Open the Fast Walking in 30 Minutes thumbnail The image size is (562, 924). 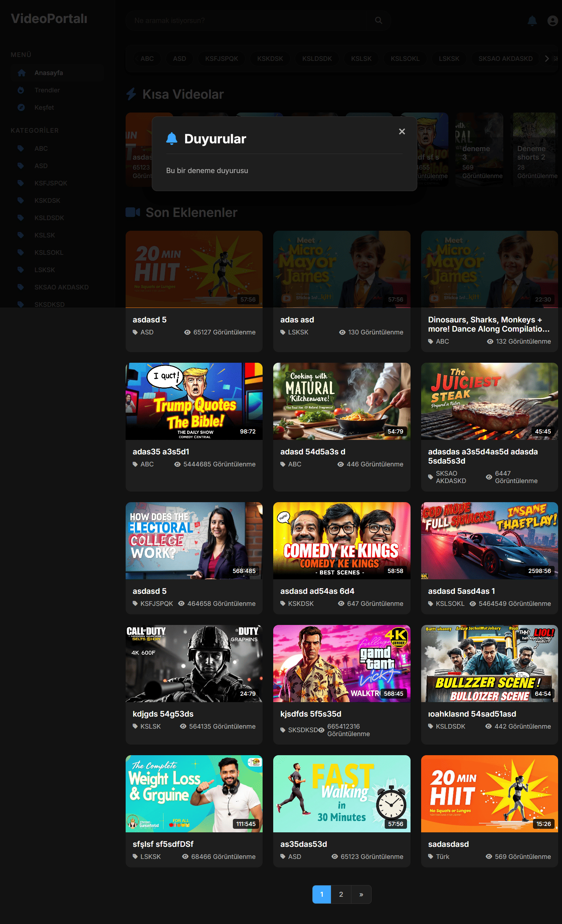tap(342, 793)
